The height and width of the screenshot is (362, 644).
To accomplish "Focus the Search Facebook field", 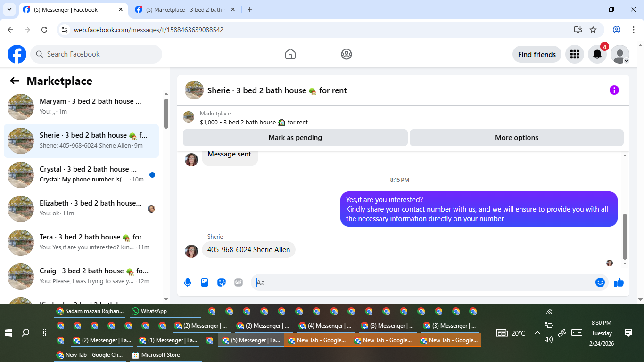I will point(96,54).
